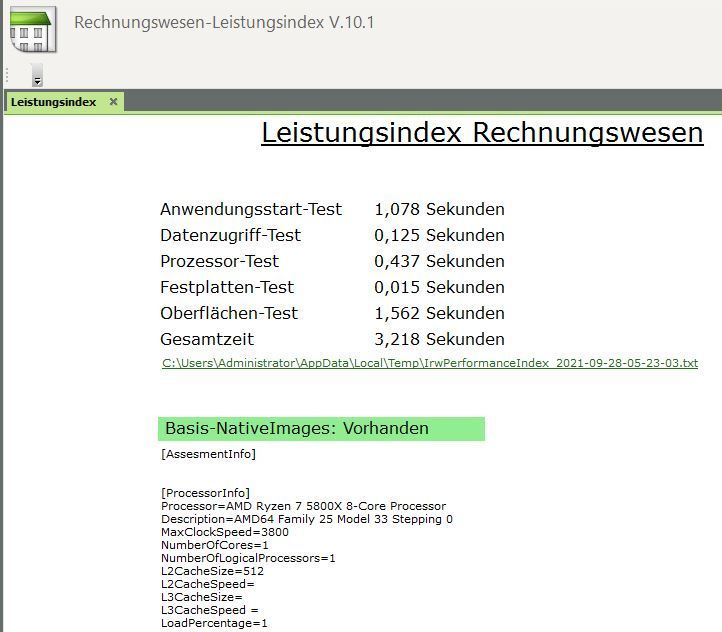Image resolution: width=722 pixels, height=632 pixels.
Task: Click the Processor=AMD Ryzen 7 5800X line
Action: 303,506
